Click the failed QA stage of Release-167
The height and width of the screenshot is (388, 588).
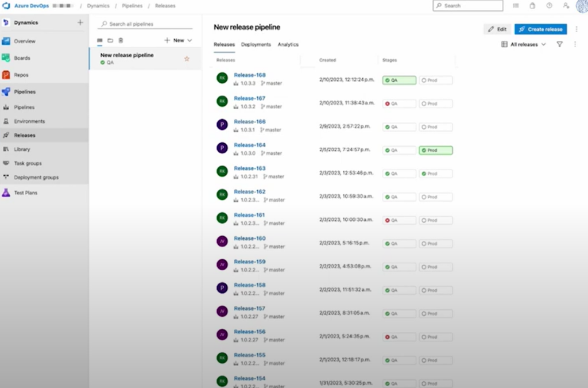tap(399, 104)
